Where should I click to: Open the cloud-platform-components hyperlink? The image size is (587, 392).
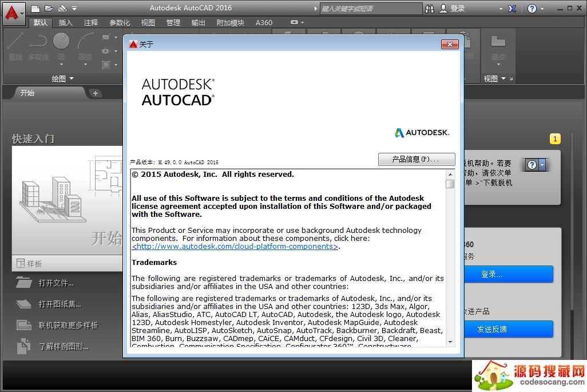coord(235,247)
